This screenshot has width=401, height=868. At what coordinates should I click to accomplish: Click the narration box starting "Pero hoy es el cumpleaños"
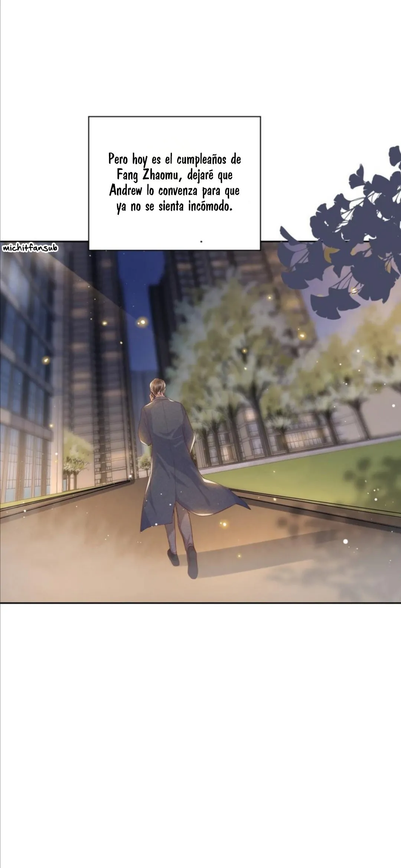175,183
